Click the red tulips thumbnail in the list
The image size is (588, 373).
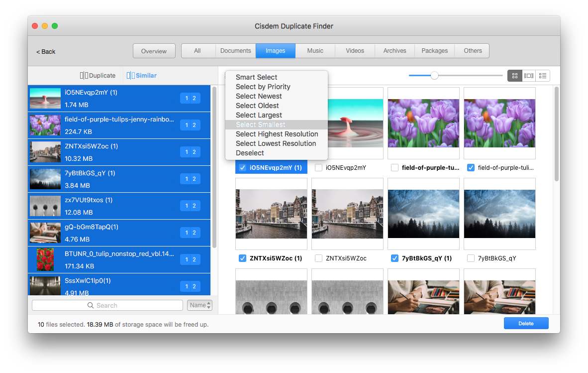tap(45, 259)
